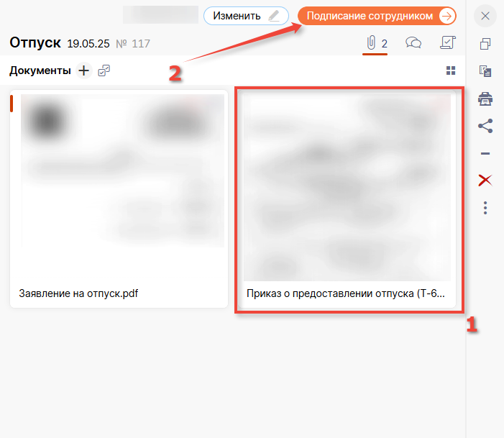Image resolution: width=504 pixels, height=438 pixels.
Task: Close the panel with X button
Action: point(485,16)
